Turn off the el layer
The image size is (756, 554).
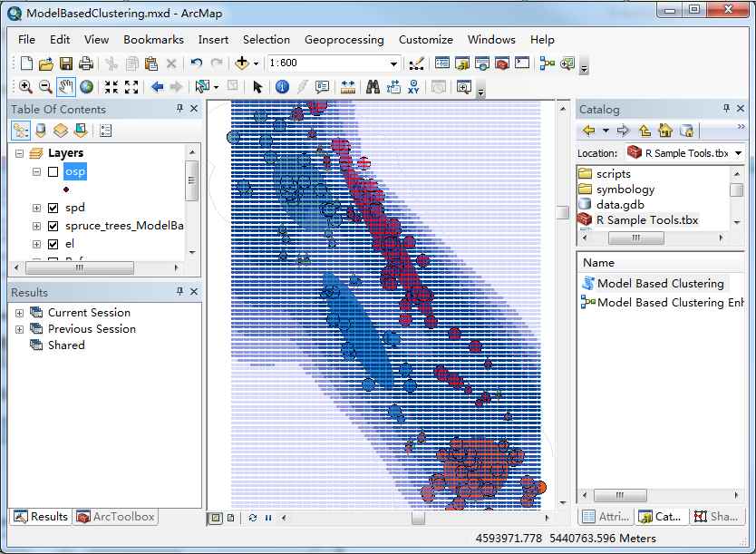click(53, 244)
